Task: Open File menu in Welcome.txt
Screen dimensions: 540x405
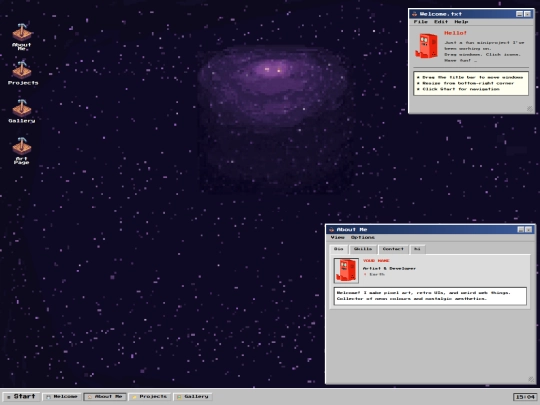Action: point(420,22)
